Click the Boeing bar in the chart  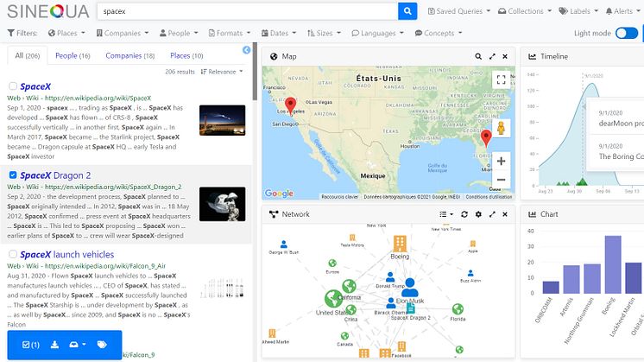pos(613,264)
